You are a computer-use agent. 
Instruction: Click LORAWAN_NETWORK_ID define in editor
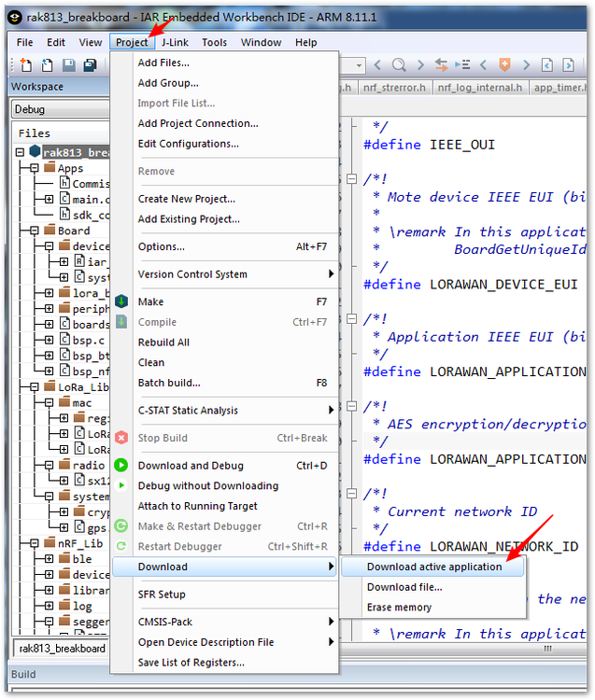tap(503, 546)
